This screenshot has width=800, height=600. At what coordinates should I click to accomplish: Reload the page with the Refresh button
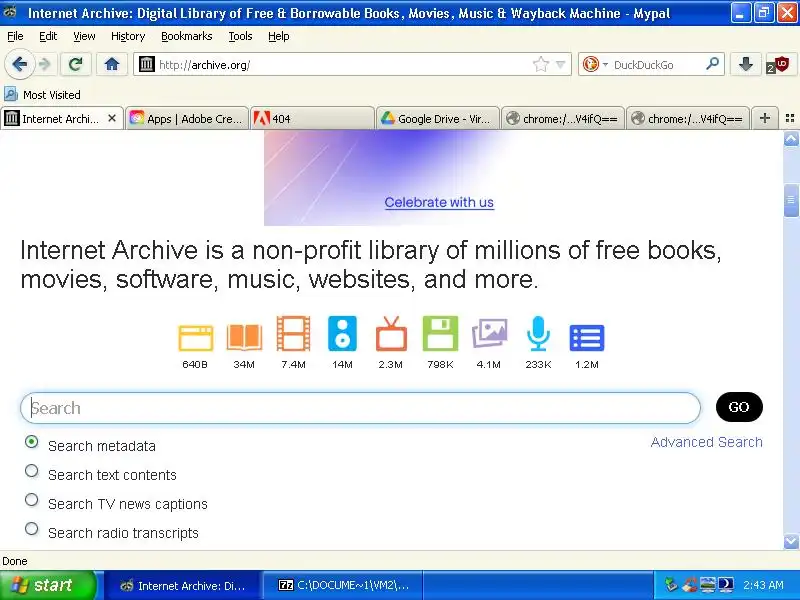76,64
